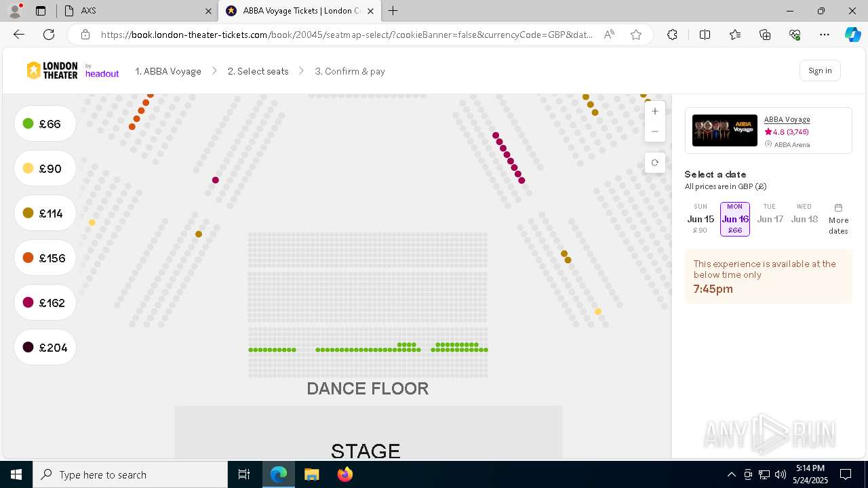Close the ABBA Voyage Tickets tab
The width and height of the screenshot is (868, 488).
pos(371,11)
